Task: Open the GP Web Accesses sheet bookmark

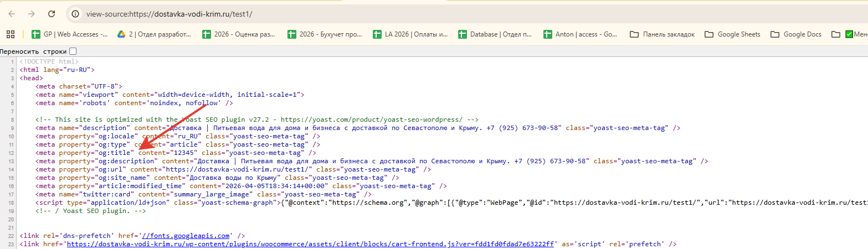Action: coord(70,34)
